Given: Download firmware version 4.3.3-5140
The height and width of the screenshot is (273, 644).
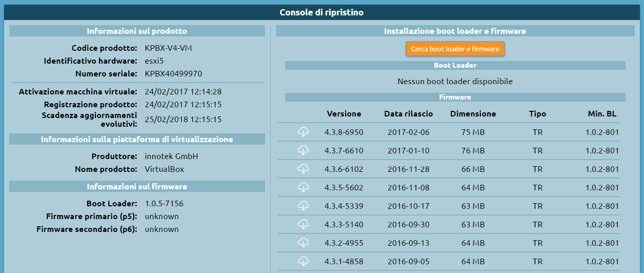Looking at the screenshot, I should tap(303, 224).
